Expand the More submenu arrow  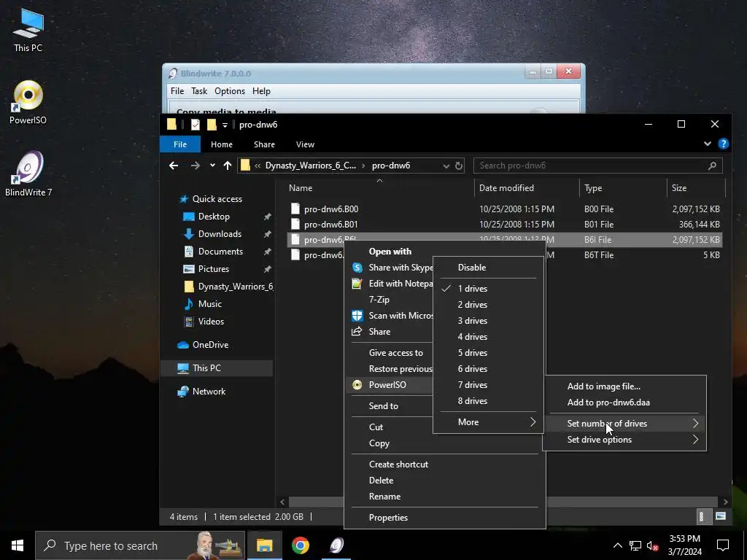[x=533, y=422]
